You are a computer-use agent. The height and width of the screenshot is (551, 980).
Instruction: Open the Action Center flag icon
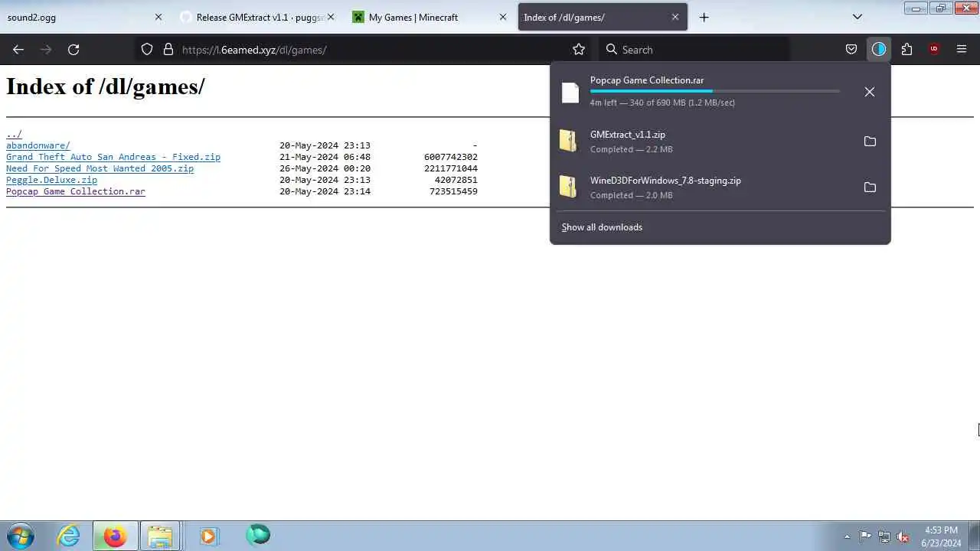(865, 537)
